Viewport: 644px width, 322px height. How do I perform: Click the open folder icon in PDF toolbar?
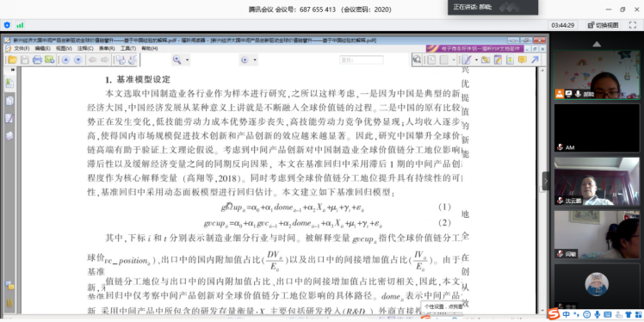click(13, 60)
